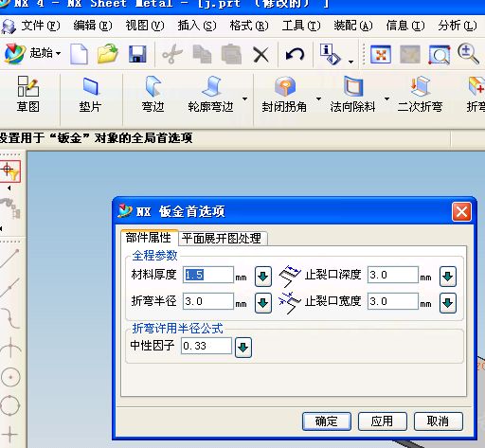
Task: Click the 止裂口宽度 input field
Action: pos(393,301)
